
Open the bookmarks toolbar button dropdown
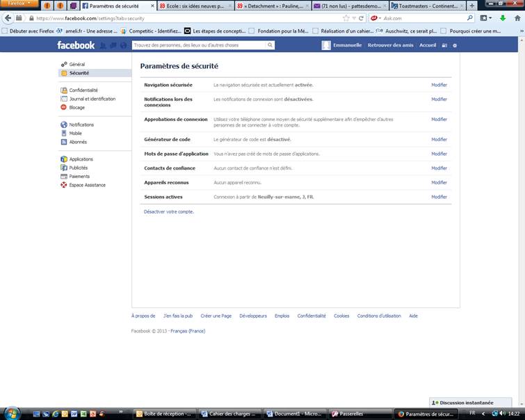point(485,18)
